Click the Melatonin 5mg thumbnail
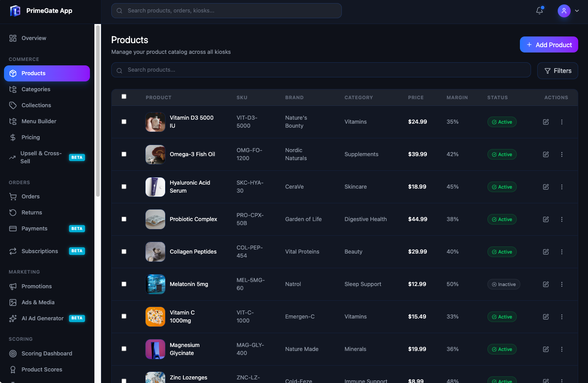The height and width of the screenshot is (383, 588). (x=155, y=284)
